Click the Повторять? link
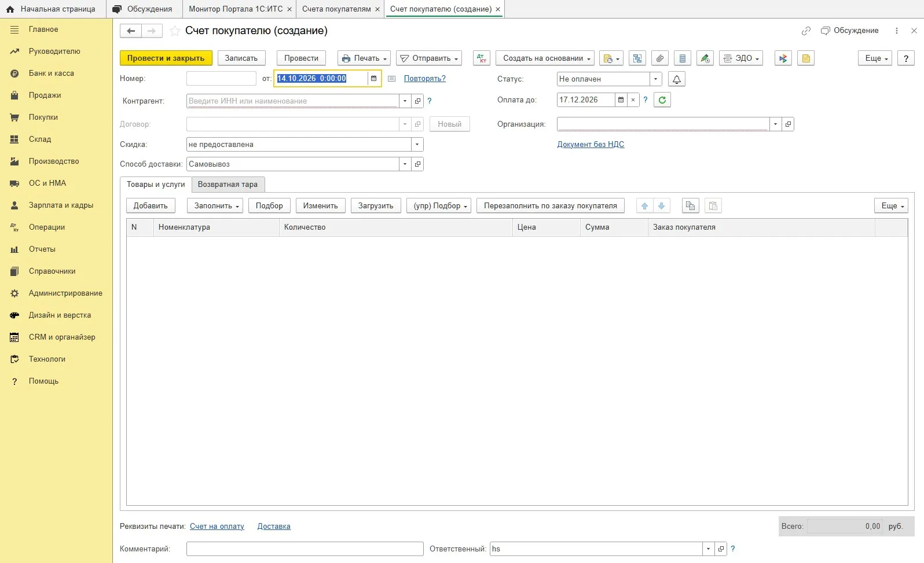Viewport: 924px width, 563px height. point(425,78)
